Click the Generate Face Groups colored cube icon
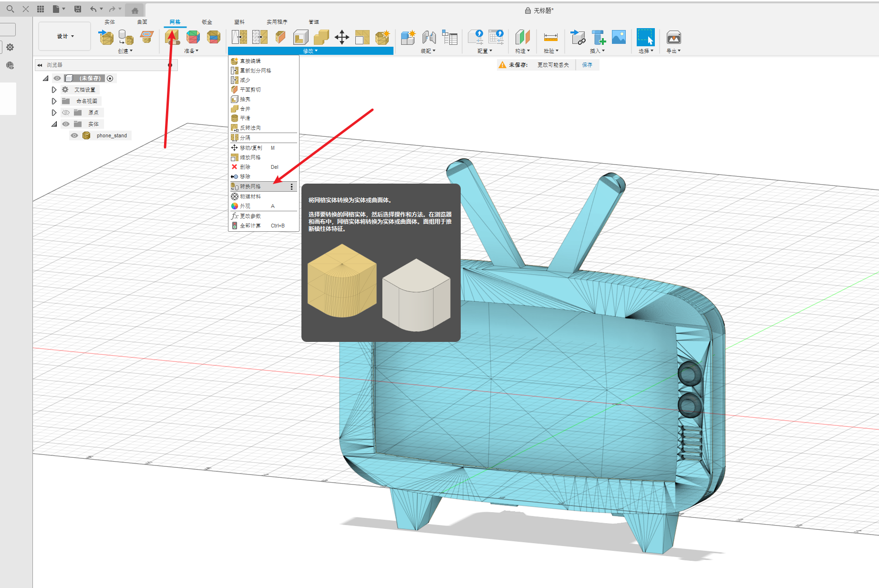This screenshot has height=588, width=879. (x=193, y=37)
